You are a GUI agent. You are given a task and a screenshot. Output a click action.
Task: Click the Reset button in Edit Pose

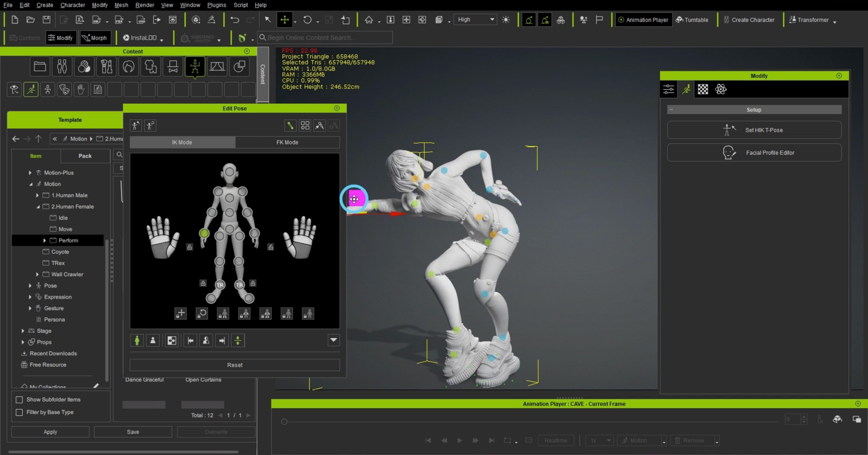click(x=235, y=365)
